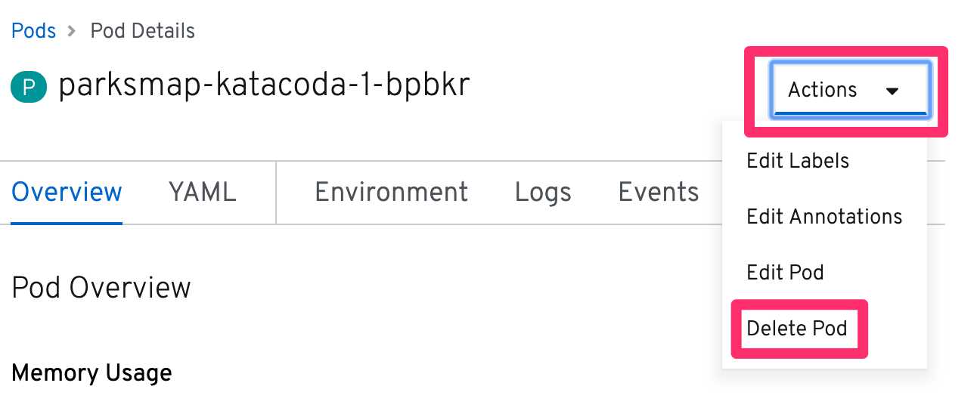Click the Pod Overview section heading

point(101,288)
